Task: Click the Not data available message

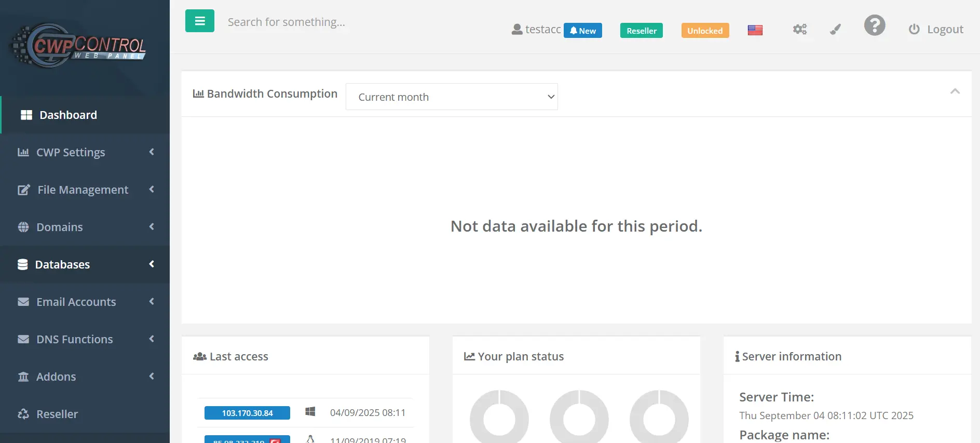Action: [x=576, y=226]
